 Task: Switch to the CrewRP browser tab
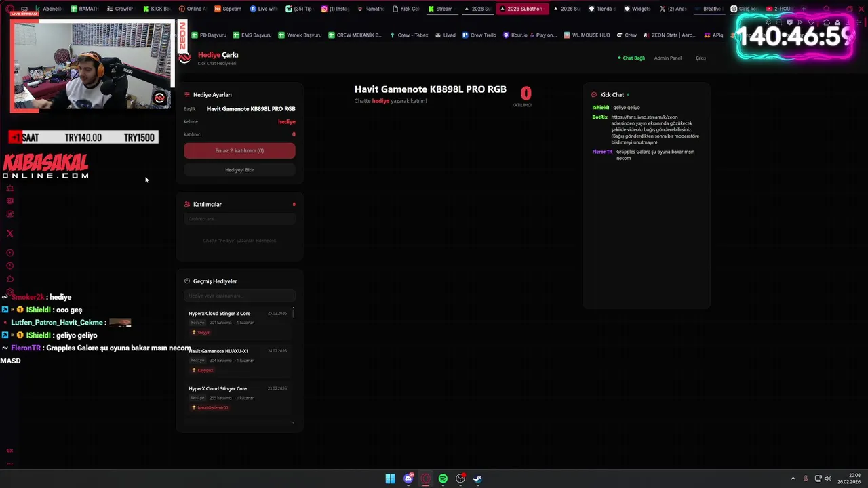[120, 9]
